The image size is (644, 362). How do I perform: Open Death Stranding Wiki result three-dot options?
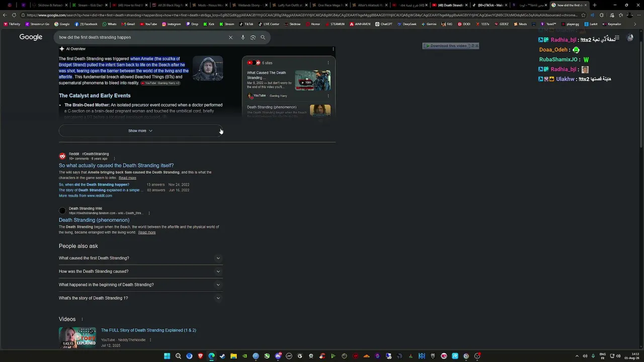149,213
